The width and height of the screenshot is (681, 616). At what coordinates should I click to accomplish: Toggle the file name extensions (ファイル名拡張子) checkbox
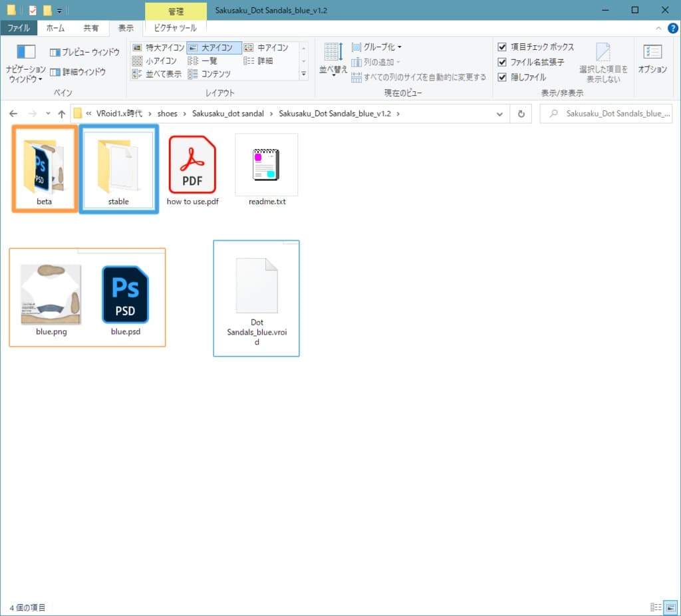point(503,62)
